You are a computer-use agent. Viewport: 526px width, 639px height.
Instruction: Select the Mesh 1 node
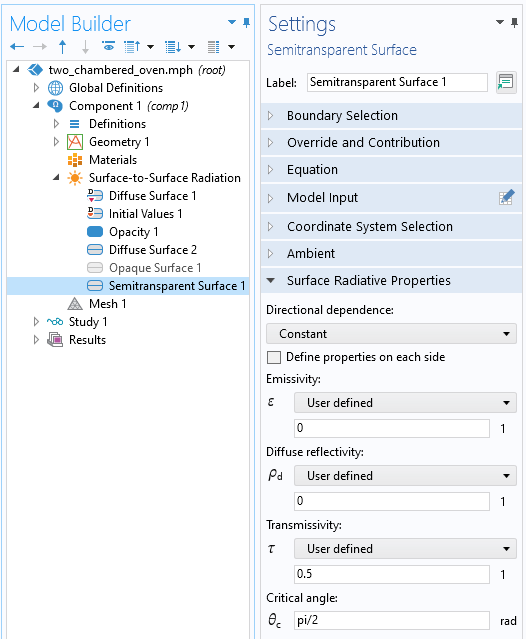click(x=107, y=304)
